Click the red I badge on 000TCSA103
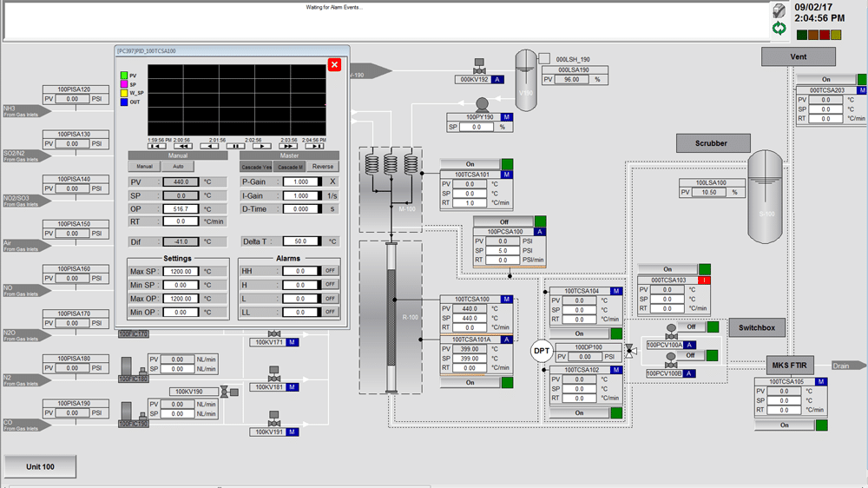 tap(704, 280)
